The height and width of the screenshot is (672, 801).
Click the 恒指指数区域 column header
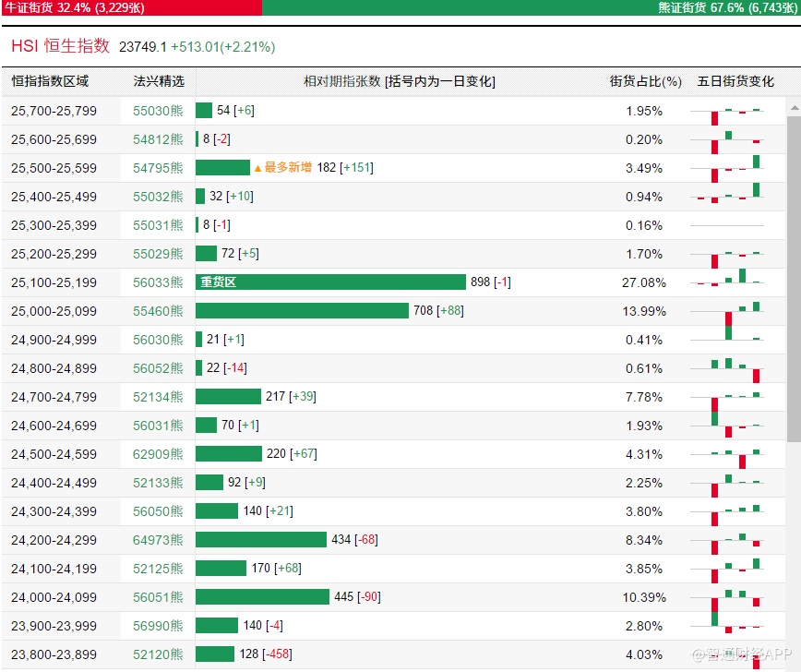[50, 81]
